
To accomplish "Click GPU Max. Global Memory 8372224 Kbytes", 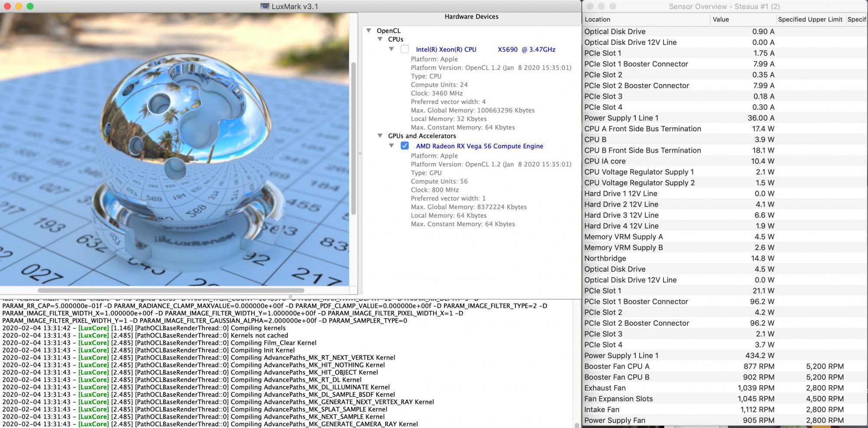I will click(x=469, y=207).
